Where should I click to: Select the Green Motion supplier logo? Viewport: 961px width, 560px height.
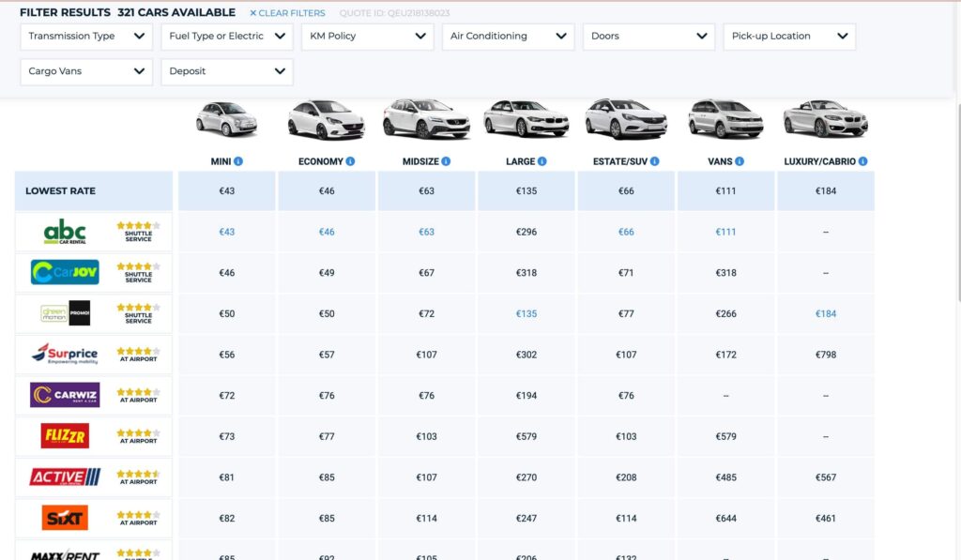[x=65, y=313]
